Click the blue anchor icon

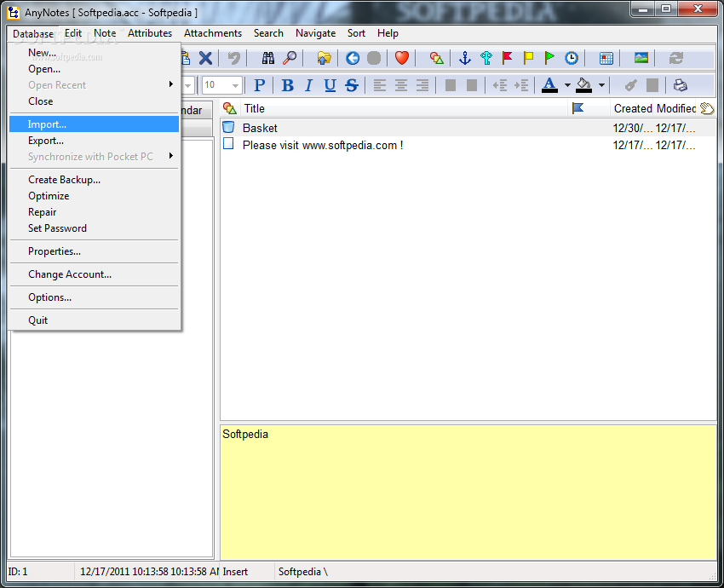(464, 58)
